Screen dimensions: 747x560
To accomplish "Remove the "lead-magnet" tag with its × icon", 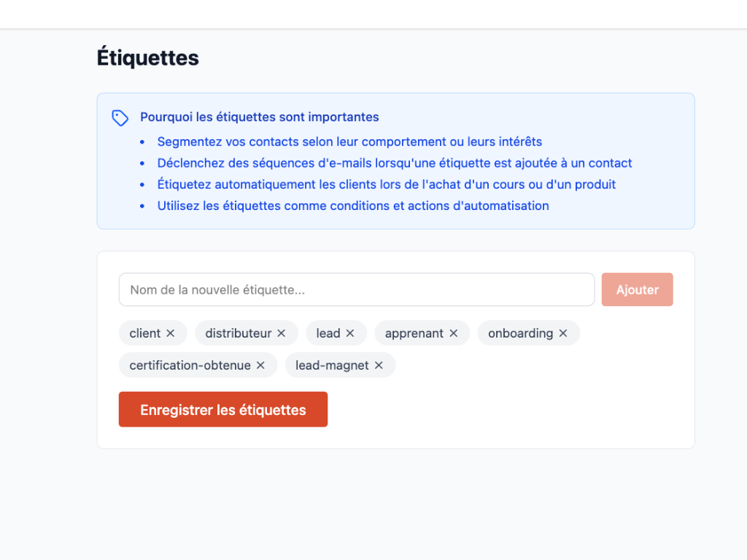I will pos(379,365).
